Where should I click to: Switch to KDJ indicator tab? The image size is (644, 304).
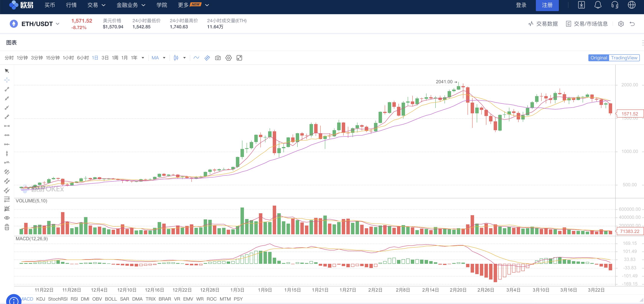(x=40, y=299)
